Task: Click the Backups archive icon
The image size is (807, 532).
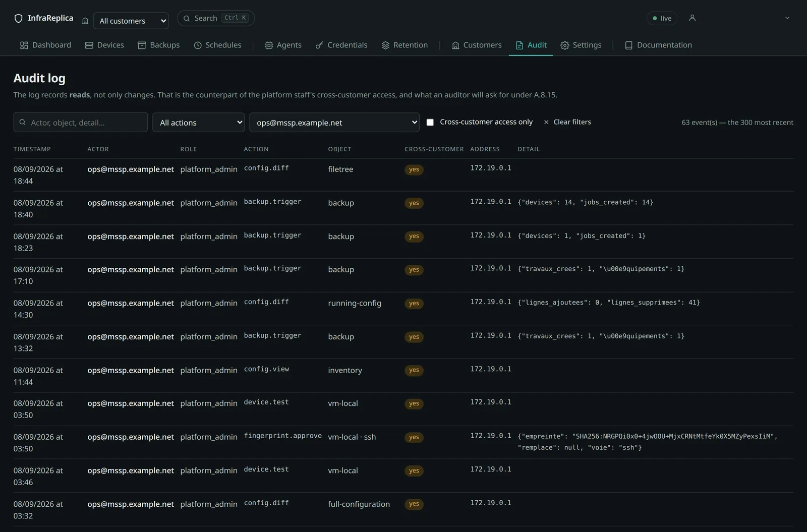Action: 142,45
